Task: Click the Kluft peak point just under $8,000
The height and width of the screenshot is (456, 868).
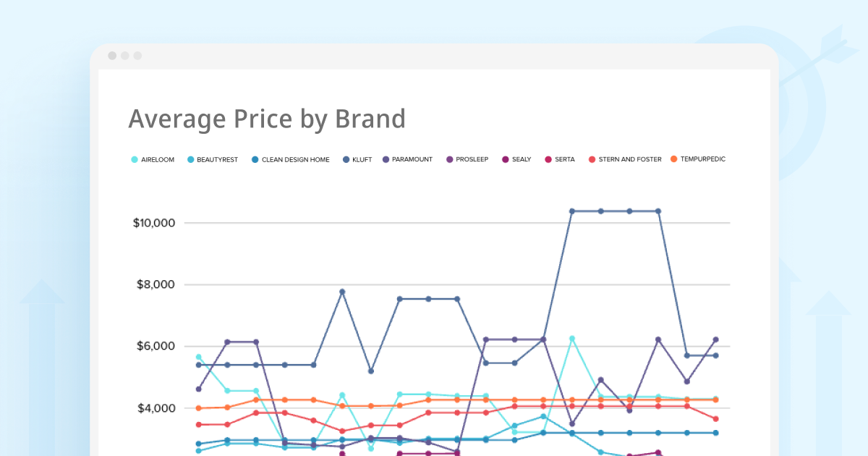Action: (342, 292)
